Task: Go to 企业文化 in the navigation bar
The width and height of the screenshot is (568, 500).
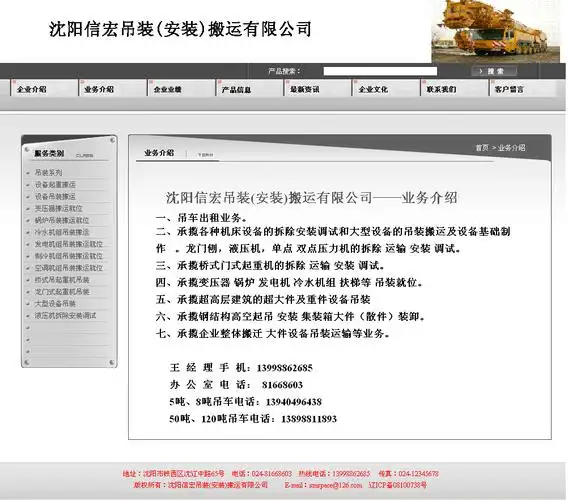Action: 373,89
